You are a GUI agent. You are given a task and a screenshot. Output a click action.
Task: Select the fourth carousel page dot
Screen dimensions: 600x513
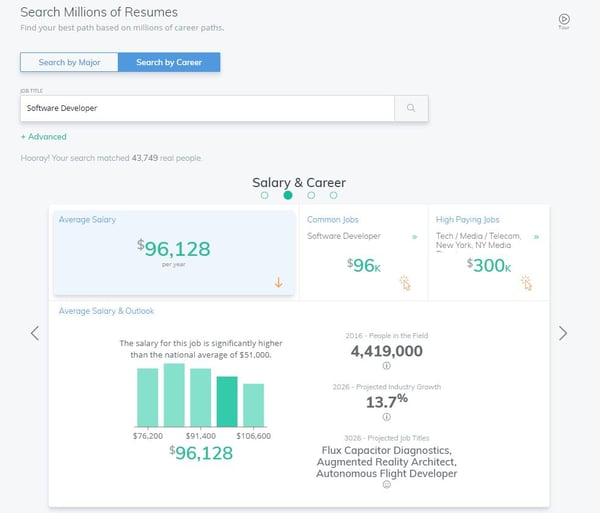pos(334,195)
